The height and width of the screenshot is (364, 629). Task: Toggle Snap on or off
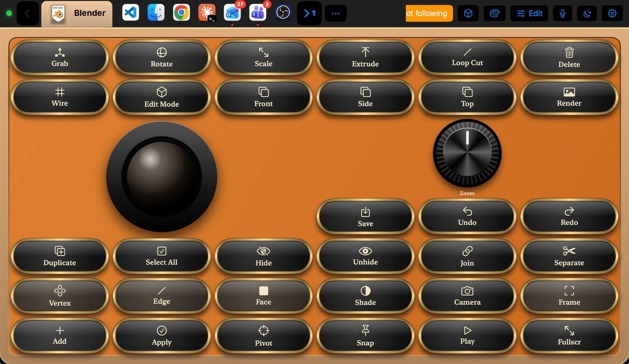click(365, 336)
